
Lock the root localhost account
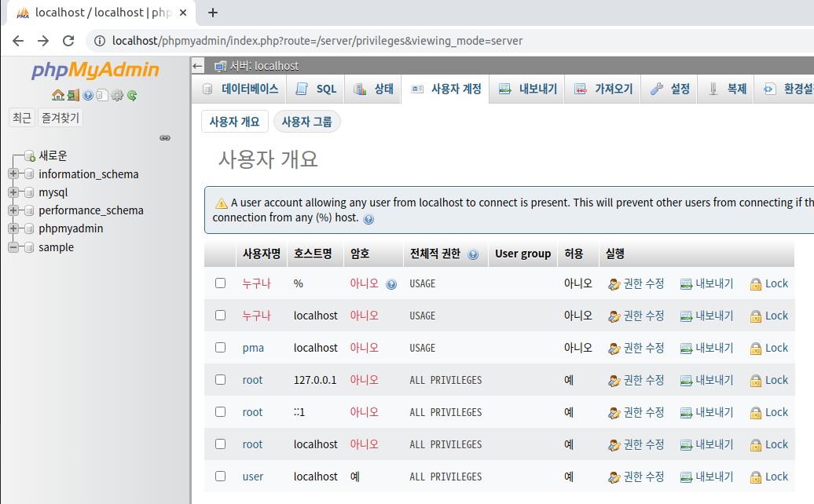point(769,444)
